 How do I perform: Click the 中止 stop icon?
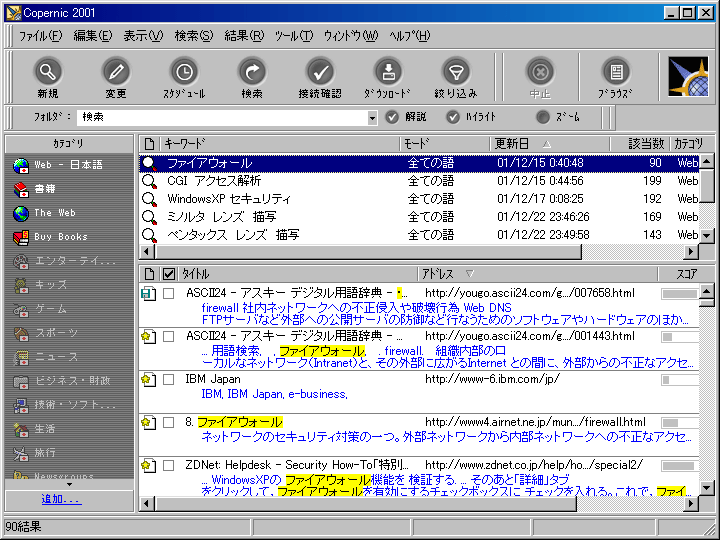540,72
